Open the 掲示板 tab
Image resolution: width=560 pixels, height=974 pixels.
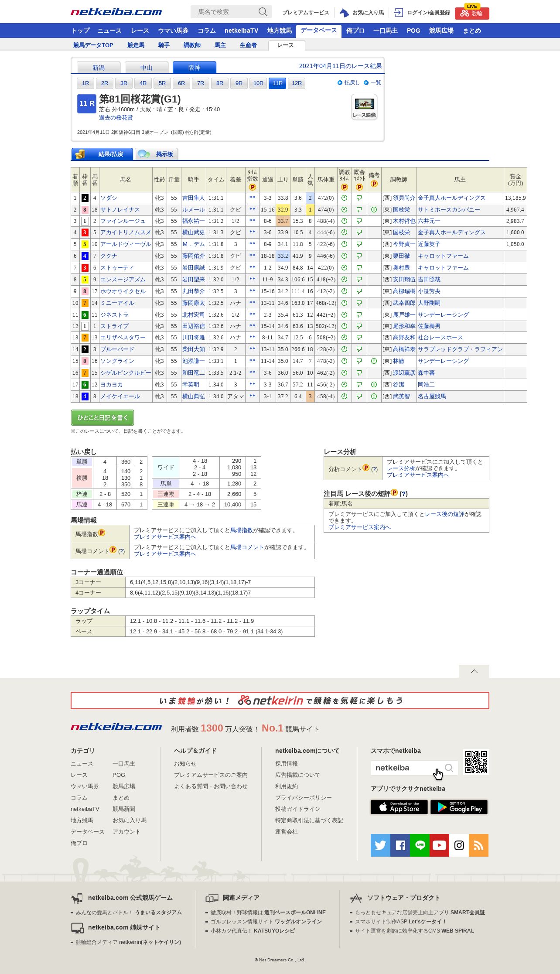(x=157, y=154)
